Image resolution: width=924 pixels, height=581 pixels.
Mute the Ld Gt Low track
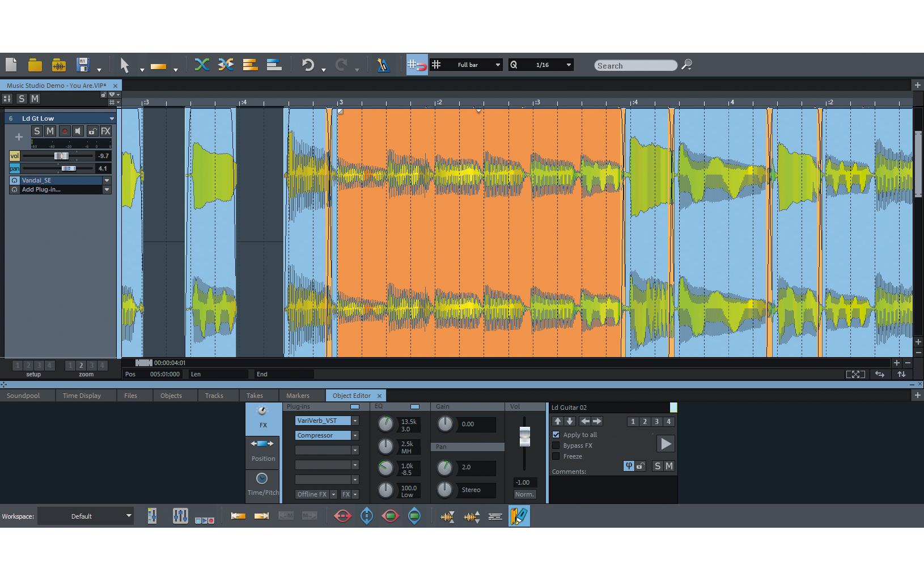click(50, 131)
